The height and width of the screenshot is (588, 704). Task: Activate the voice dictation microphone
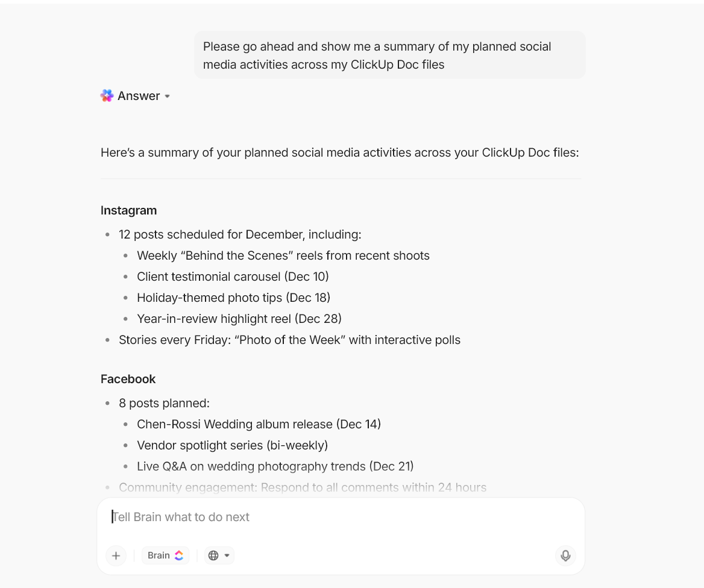[565, 555]
